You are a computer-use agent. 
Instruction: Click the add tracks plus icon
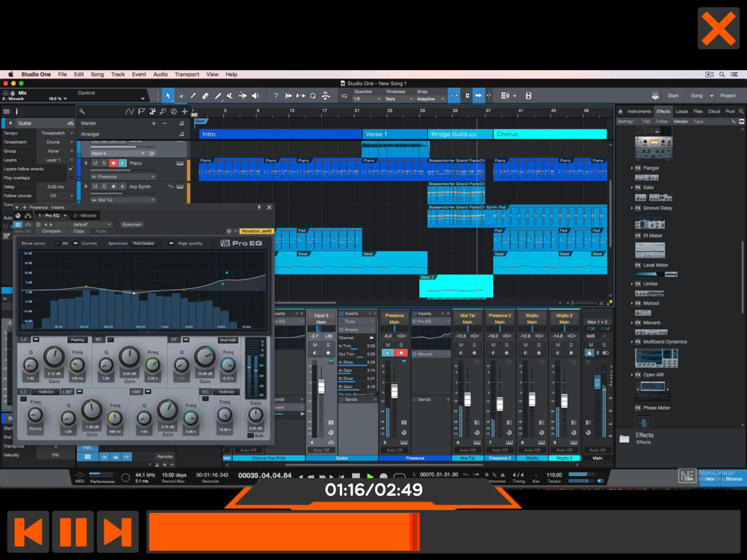[185, 111]
